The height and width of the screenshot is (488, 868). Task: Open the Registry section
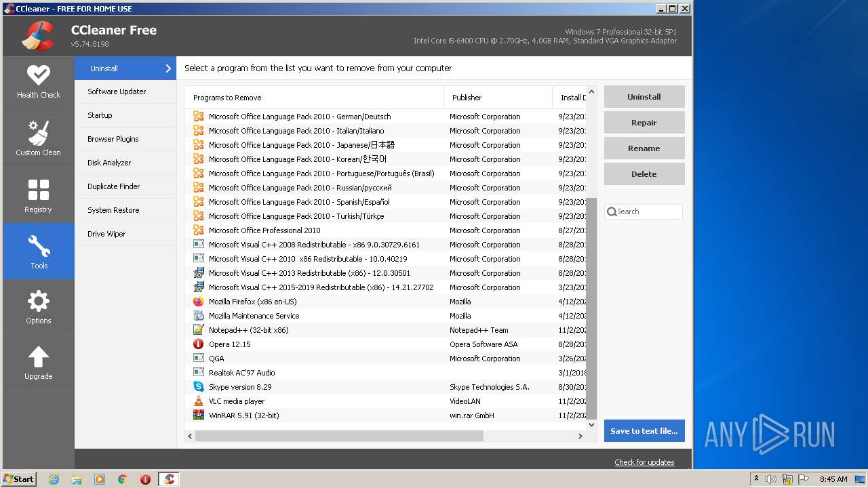pyautogui.click(x=39, y=195)
